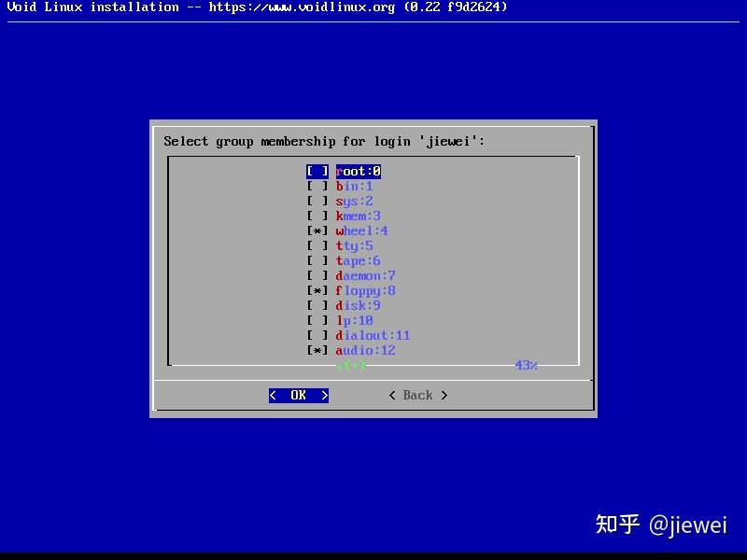Return to previous step via Back button
Image resolution: width=747 pixels, height=560 pixels.
(417, 395)
